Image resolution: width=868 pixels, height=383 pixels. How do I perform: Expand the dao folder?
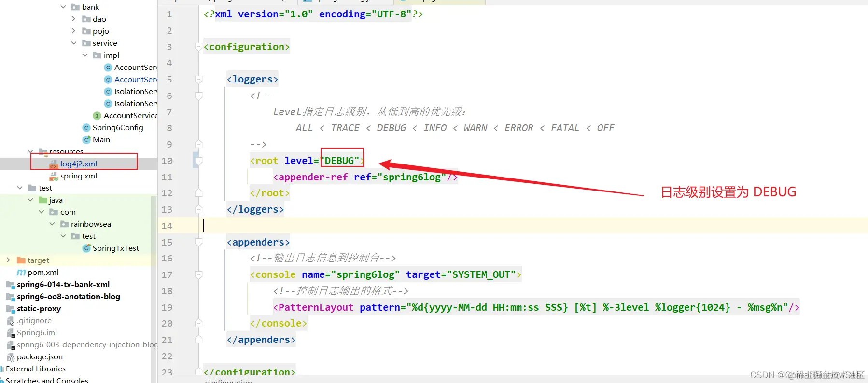click(73, 19)
